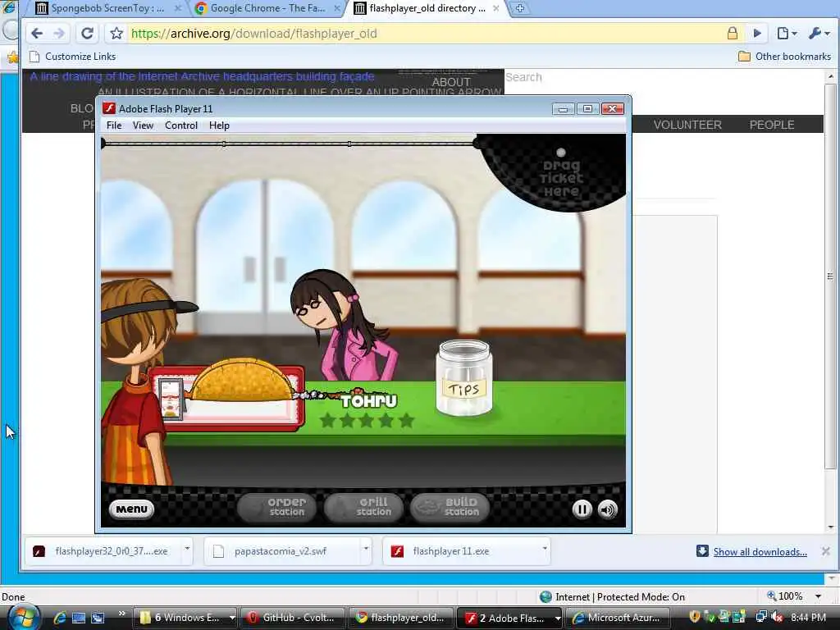Launch Internet Explorer from quick launch
Image resolution: width=840 pixels, height=630 pixels.
click(59, 618)
